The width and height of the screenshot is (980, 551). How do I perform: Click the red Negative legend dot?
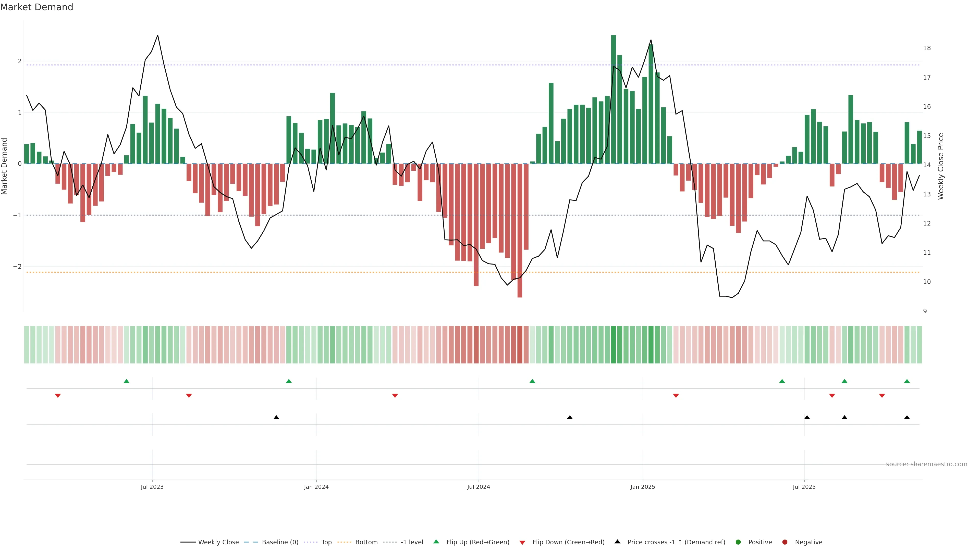tap(785, 542)
